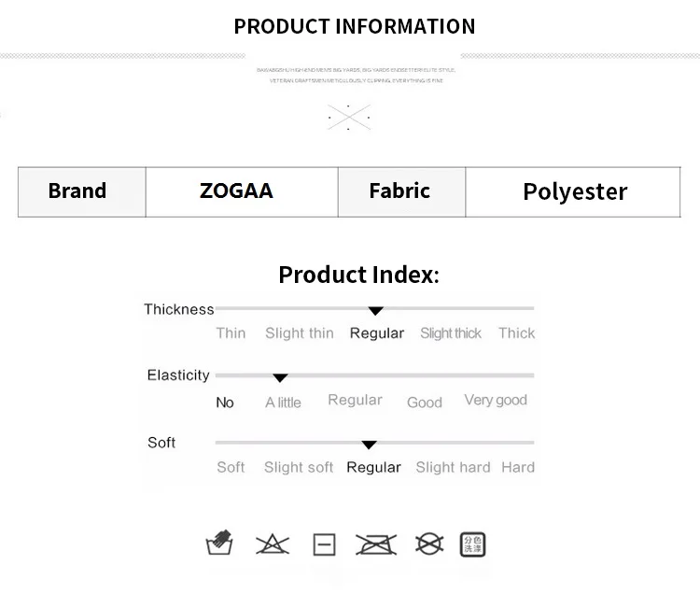Select the ZOGAA brand value cell
The image size is (700, 607).
(242, 192)
